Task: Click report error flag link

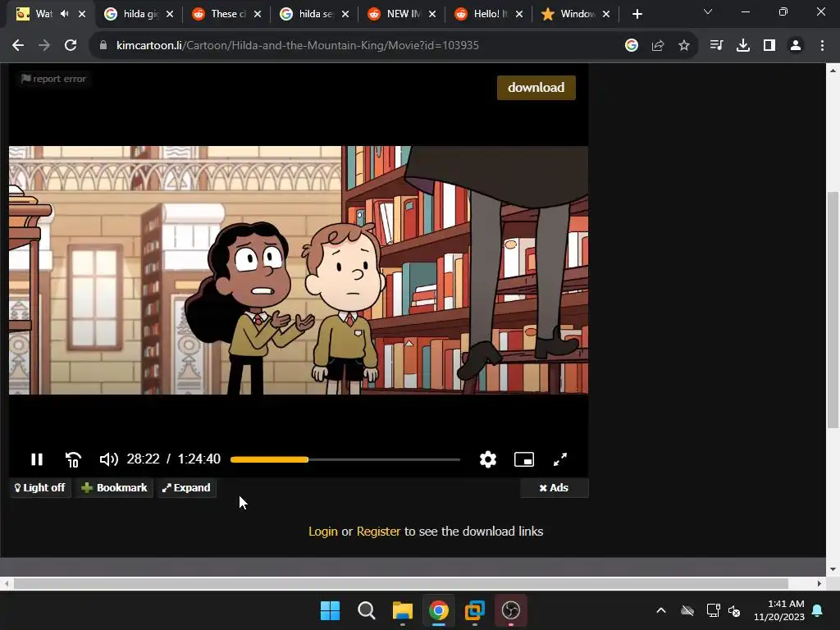Action: pyautogui.click(x=53, y=79)
